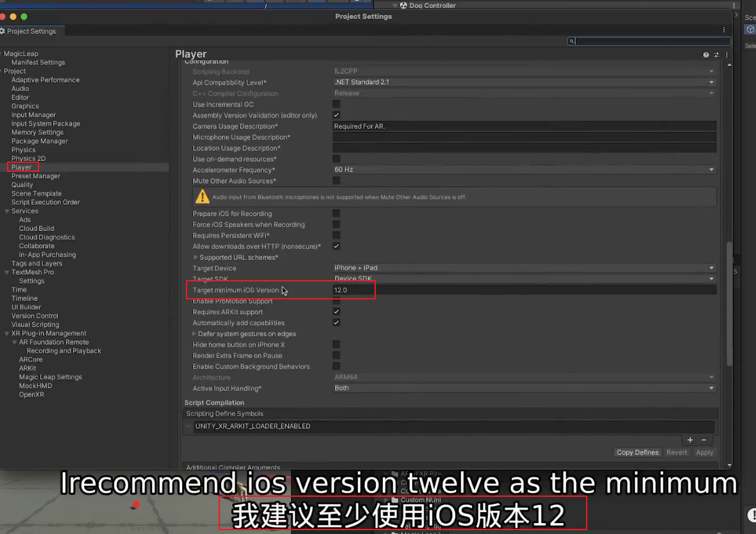Edit Target minimum iOS Version field
756x534 pixels.
524,290
